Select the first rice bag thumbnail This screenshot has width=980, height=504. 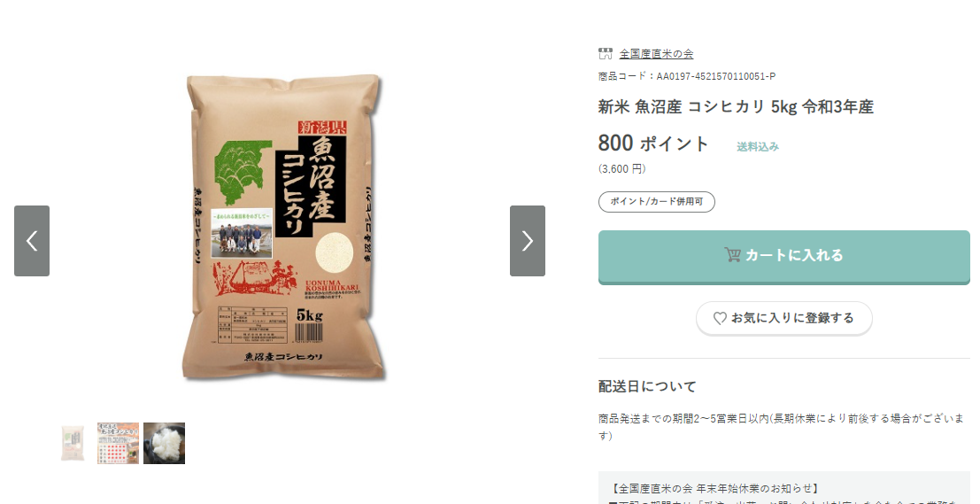click(x=73, y=444)
